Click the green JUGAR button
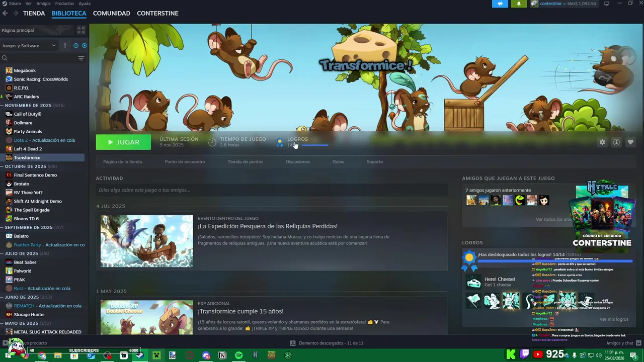The height and width of the screenshot is (362, 644). point(123,142)
